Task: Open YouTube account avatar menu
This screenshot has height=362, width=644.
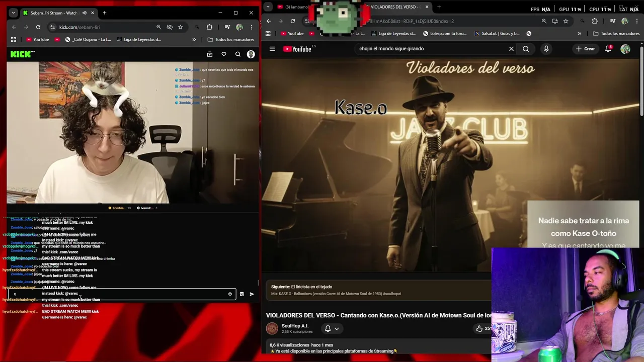Action: pyautogui.click(x=625, y=49)
